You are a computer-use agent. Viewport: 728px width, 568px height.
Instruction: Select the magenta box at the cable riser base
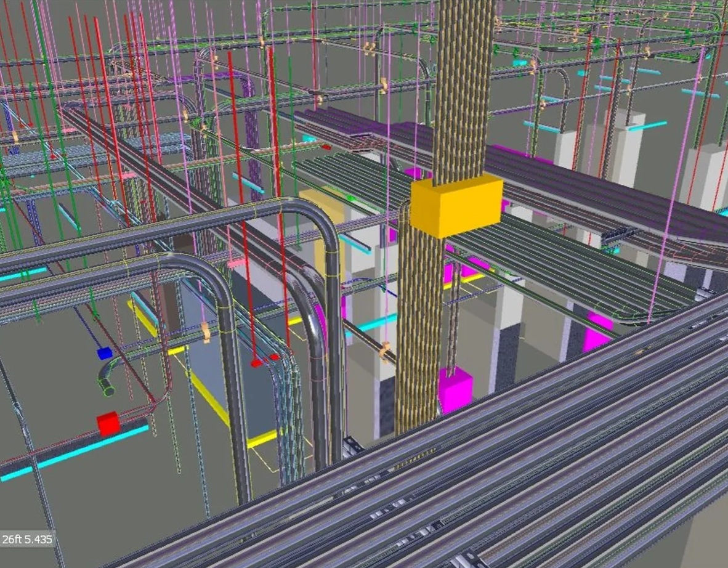pos(456,390)
